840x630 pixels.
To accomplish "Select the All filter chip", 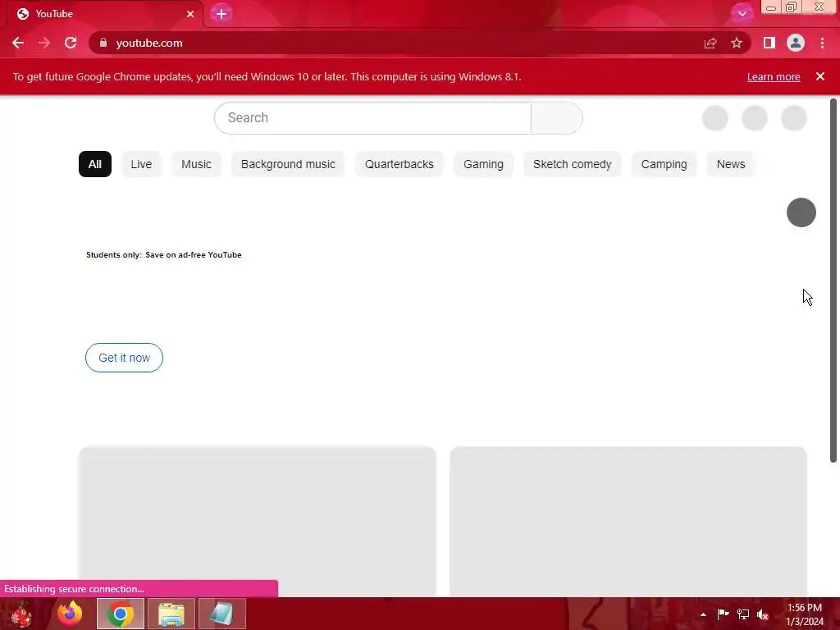I will pyautogui.click(x=95, y=164).
